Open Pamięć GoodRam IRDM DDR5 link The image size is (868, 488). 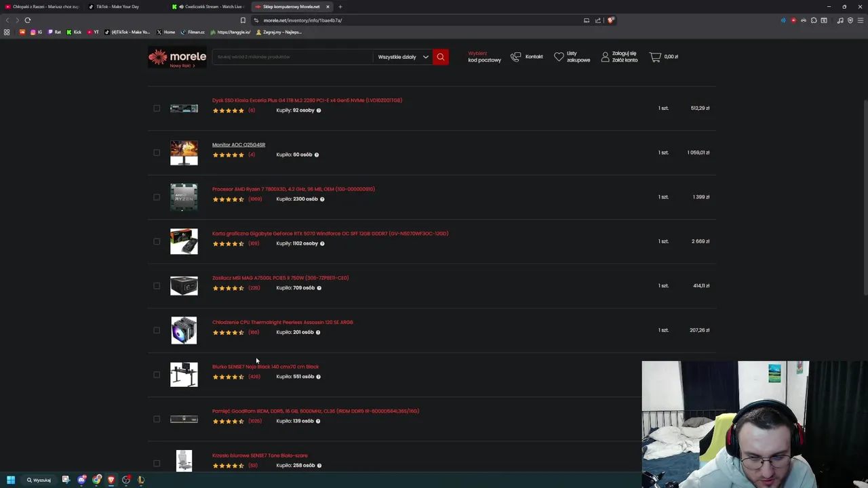(315, 411)
